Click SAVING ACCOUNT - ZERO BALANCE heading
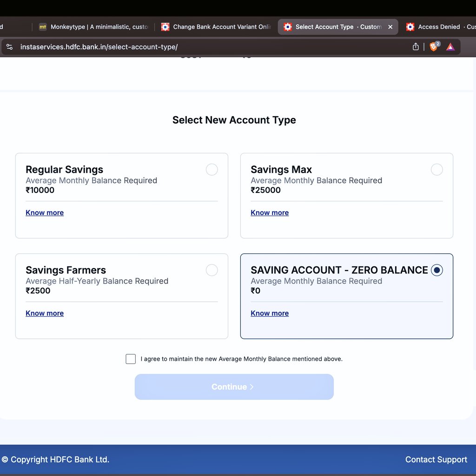Screen dimensions: 476x476 [339, 270]
